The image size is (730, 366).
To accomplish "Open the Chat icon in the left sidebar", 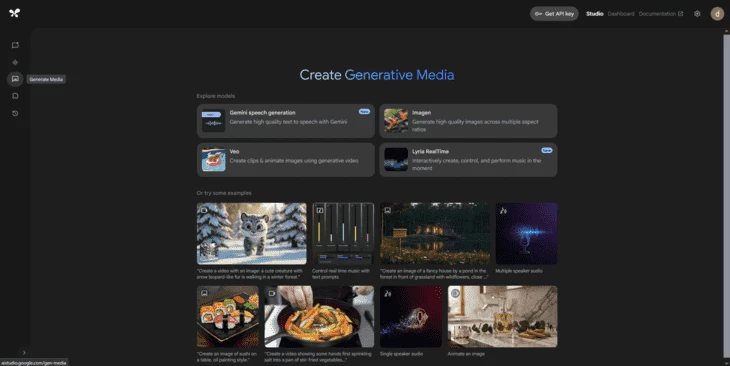I will (x=15, y=45).
